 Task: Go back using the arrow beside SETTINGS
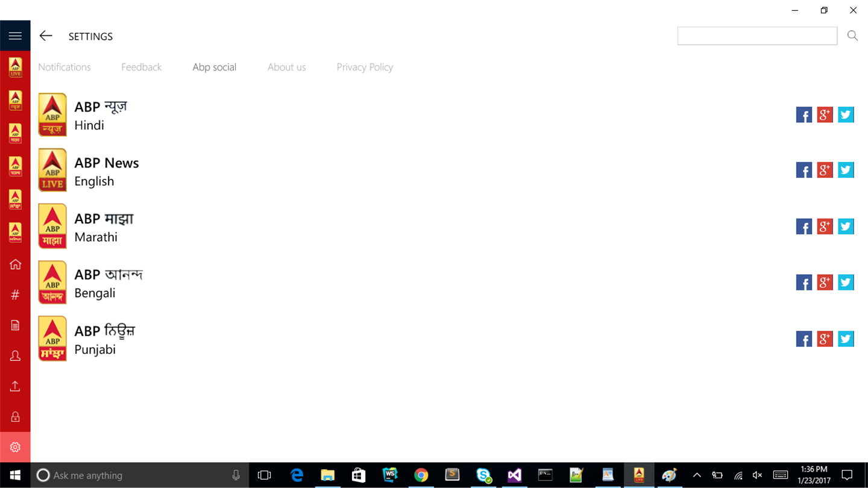coord(46,36)
